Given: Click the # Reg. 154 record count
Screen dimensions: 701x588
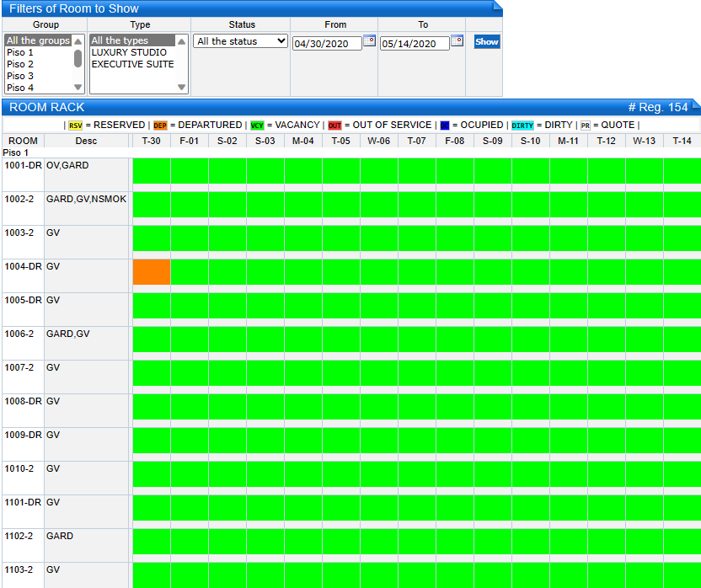Looking at the screenshot, I should (x=658, y=107).
